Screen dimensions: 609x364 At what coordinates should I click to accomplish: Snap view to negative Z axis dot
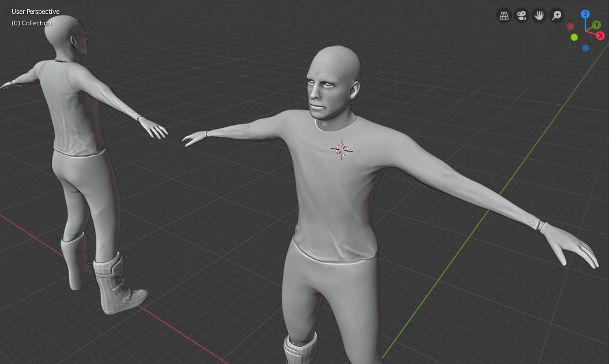click(x=585, y=48)
